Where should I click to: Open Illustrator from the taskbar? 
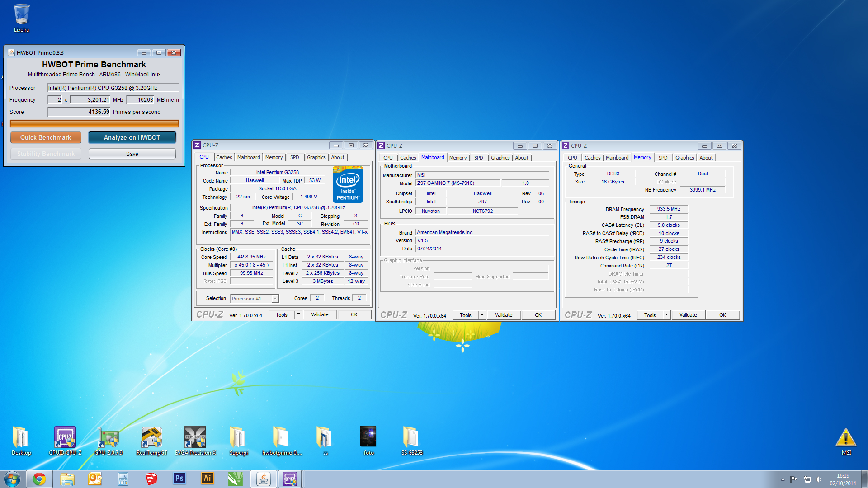pyautogui.click(x=207, y=479)
